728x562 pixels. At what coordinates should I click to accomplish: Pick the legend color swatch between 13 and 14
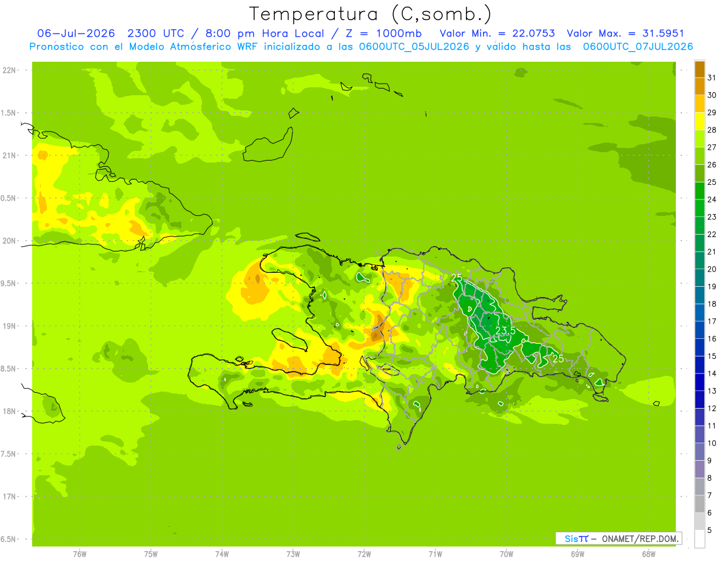click(x=699, y=382)
